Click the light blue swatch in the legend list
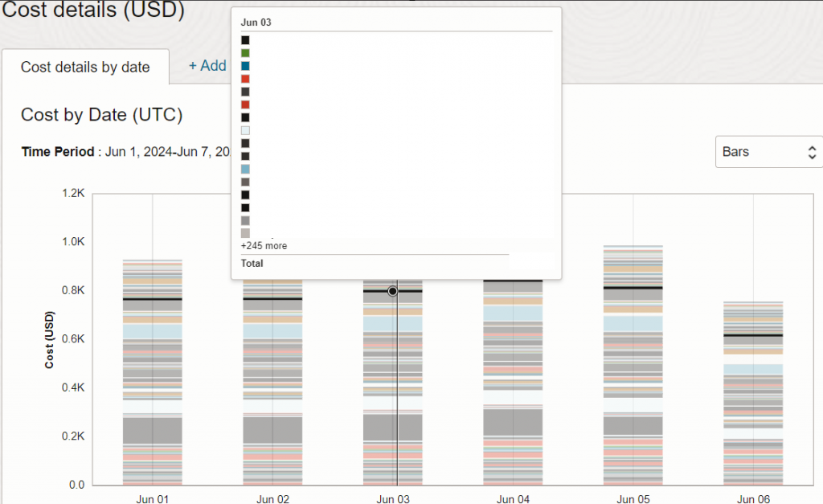The image size is (823, 504). (245, 168)
